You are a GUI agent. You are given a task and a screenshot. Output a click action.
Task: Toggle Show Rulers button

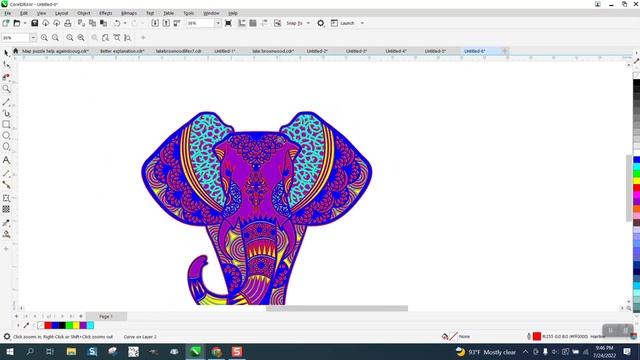[x=242, y=23]
